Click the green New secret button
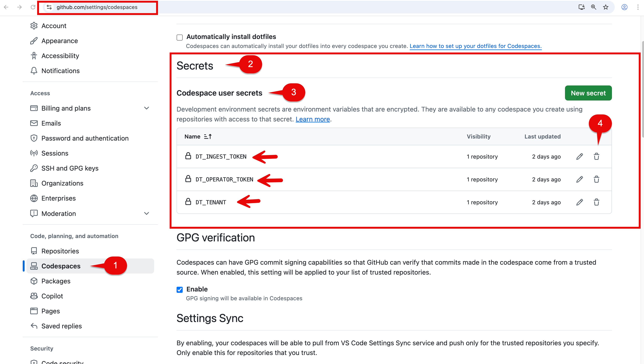The image size is (644, 364). click(588, 93)
